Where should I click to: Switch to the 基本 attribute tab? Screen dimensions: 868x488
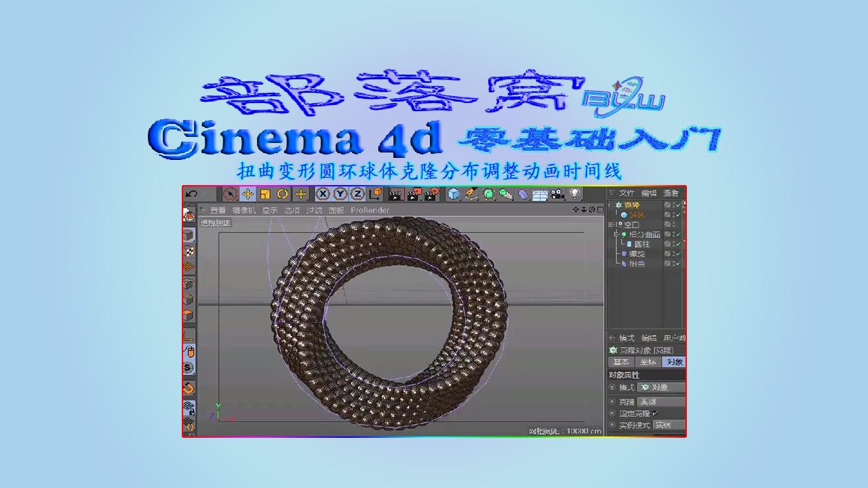tap(621, 362)
